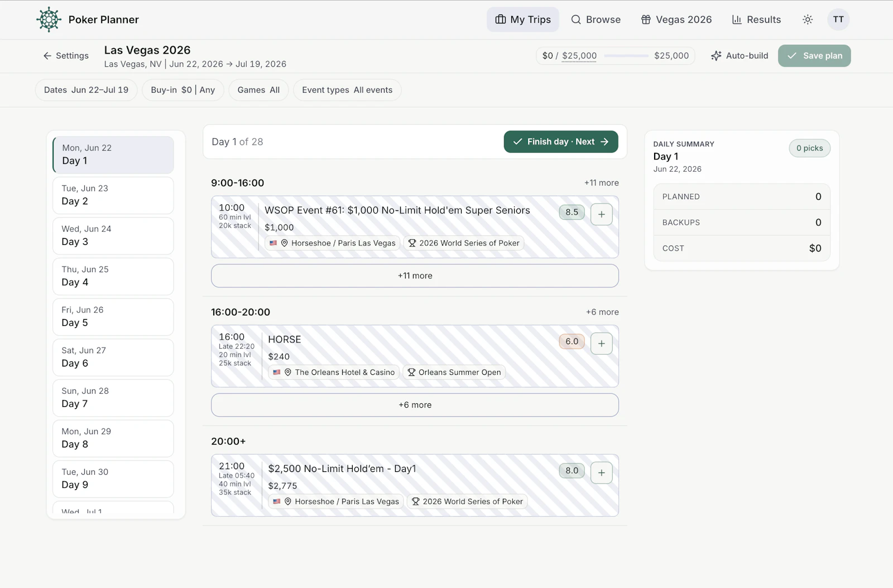Click the COST row in daily summary
This screenshot has height=588, width=893.
pos(742,248)
